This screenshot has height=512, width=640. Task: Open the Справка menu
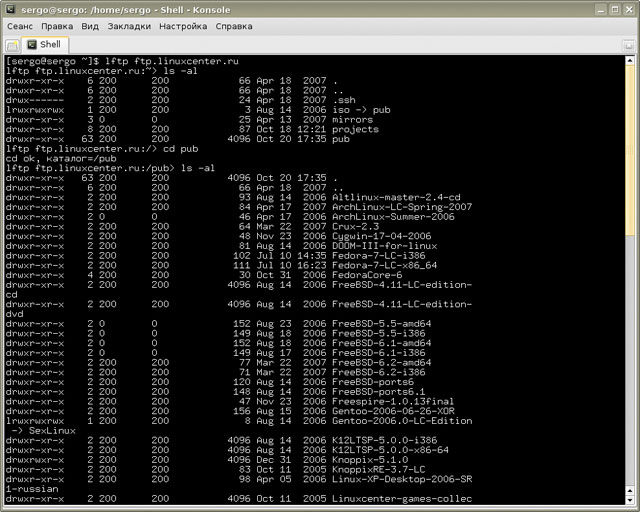point(234,26)
